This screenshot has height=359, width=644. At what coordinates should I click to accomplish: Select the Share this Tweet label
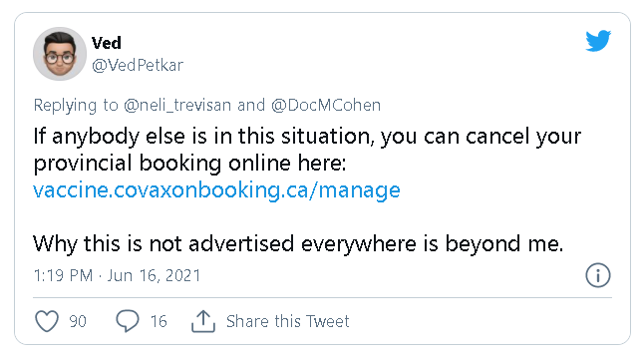point(287,321)
